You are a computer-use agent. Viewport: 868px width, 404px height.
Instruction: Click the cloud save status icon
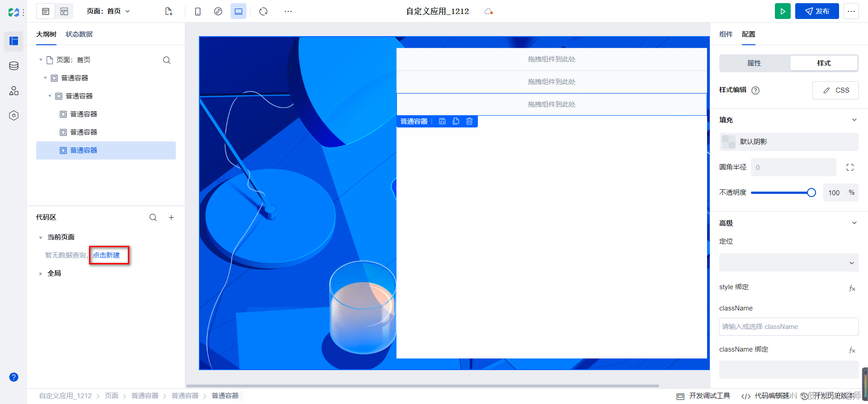click(x=488, y=11)
